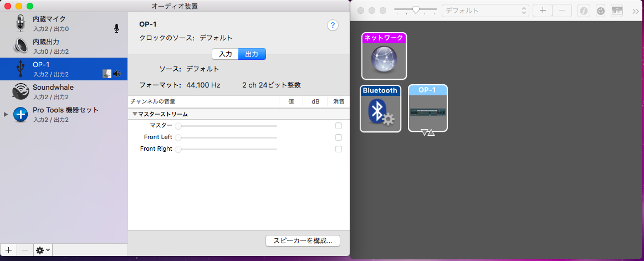Click the スピーカーを構成 button
Screen dimensions: 644x261
[303, 240]
